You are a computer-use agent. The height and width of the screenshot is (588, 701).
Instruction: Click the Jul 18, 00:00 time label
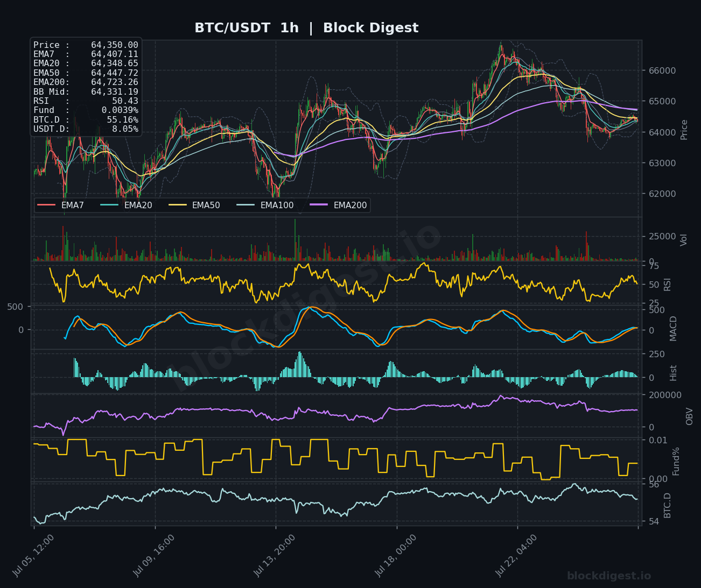396,556
